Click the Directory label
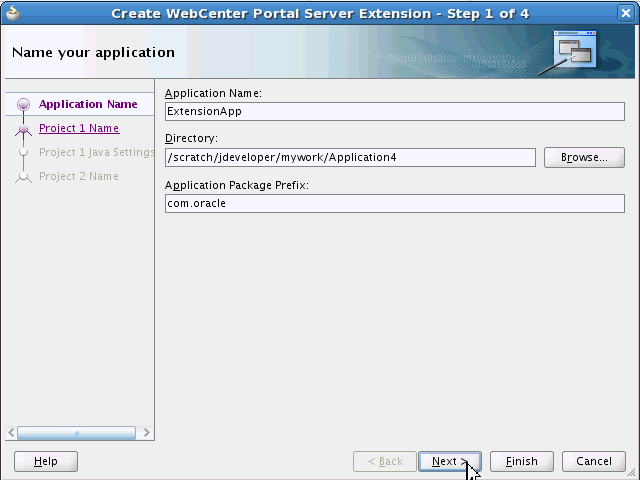 click(191, 138)
